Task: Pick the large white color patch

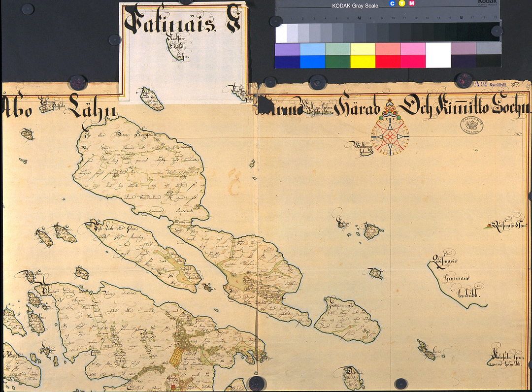Action: point(438,55)
